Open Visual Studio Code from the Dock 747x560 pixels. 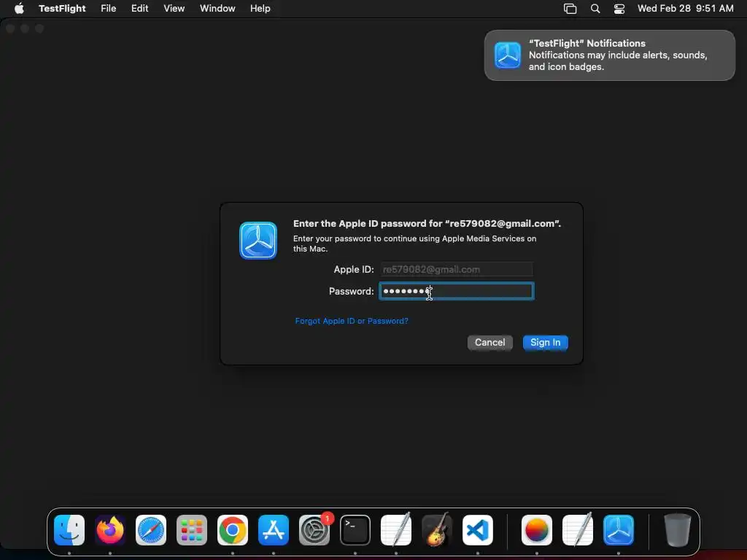coord(478,530)
